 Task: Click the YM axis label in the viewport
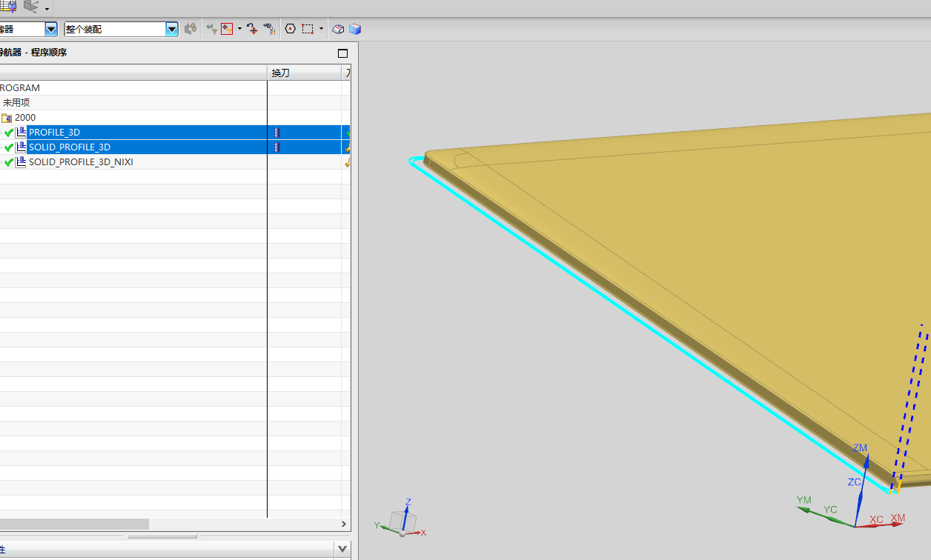coord(804,501)
